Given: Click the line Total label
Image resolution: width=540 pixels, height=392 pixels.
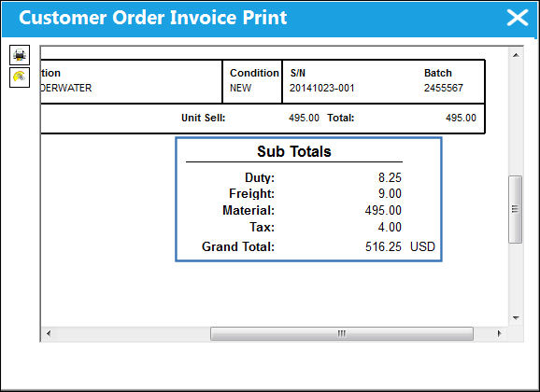Looking at the screenshot, I should (x=341, y=118).
